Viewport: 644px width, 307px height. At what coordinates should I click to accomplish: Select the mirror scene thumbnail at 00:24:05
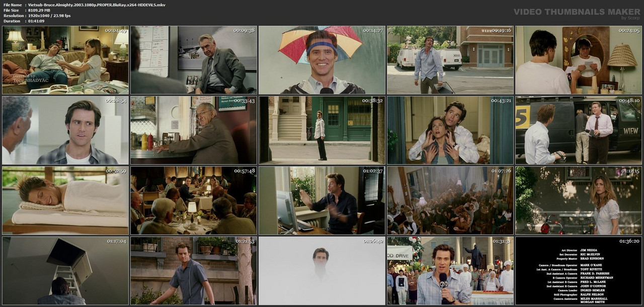(x=579, y=60)
